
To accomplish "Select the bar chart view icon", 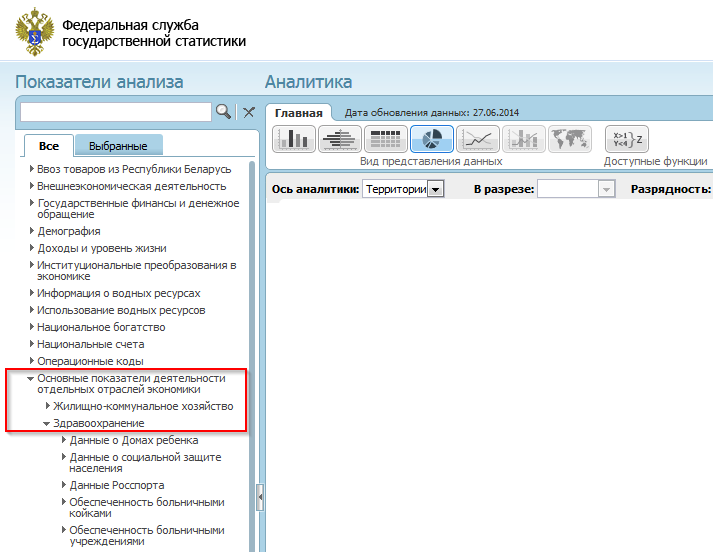I will pyautogui.click(x=294, y=139).
